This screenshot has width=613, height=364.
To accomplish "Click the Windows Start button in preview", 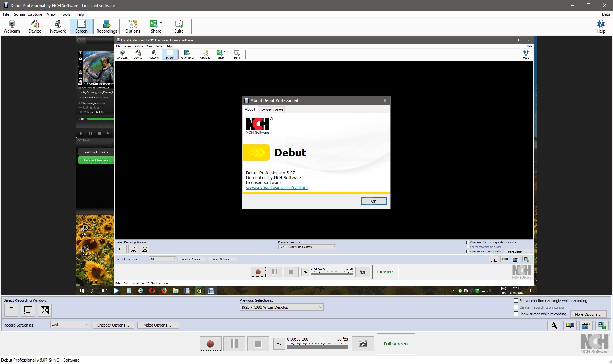I will [x=82, y=290].
